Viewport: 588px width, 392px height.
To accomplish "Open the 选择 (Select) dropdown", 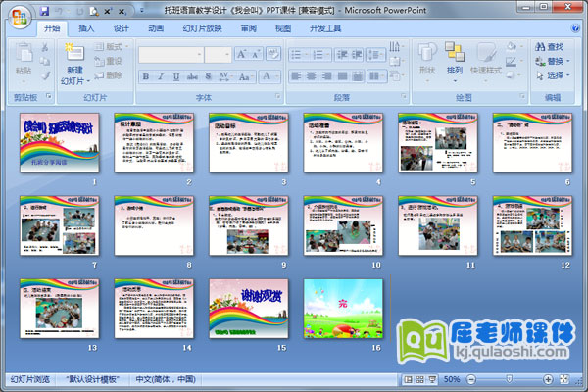I will pos(554,74).
